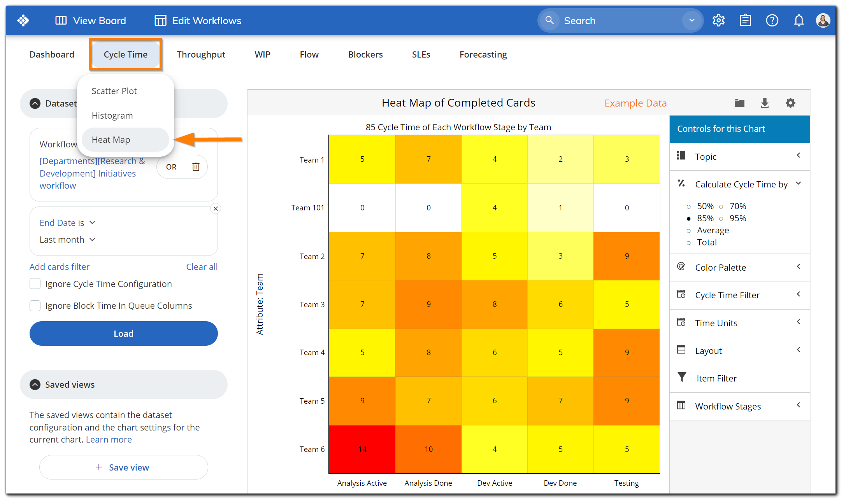
Task: Click the View Board icon
Action: [61, 21]
